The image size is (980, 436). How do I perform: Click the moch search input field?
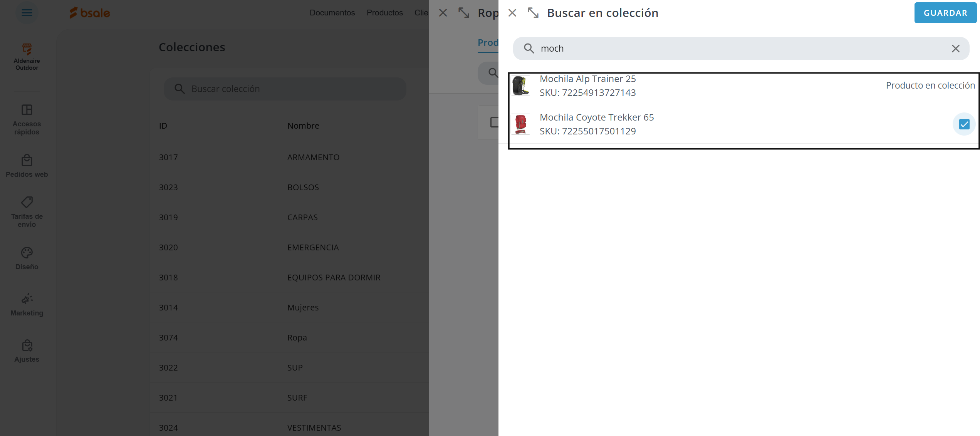click(740, 49)
